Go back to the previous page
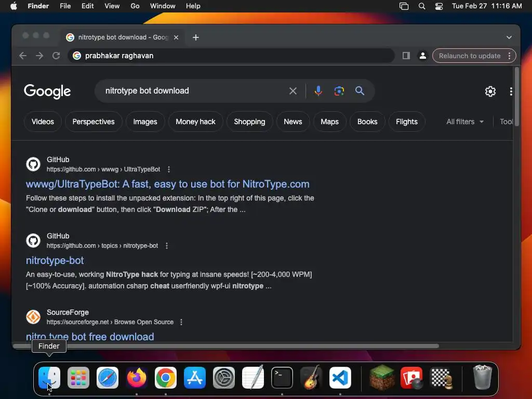532x399 pixels. pyautogui.click(x=23, y=56)
